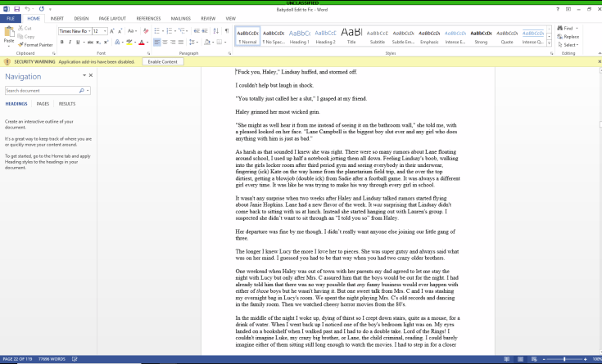Open the Page Layout ribbon tab
The width and height of the screenshot is (602, 364).
point(113,17)
